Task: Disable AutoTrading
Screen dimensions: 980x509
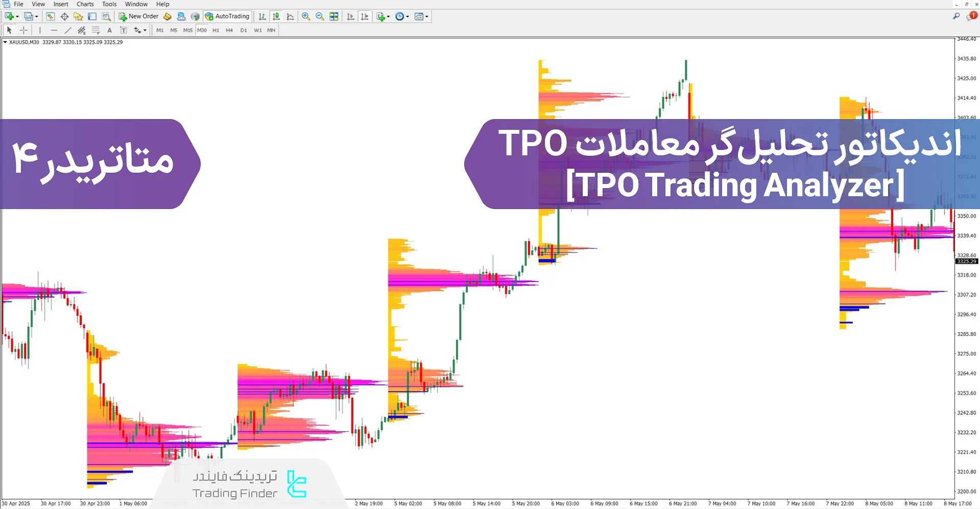Action: (227, 16)
